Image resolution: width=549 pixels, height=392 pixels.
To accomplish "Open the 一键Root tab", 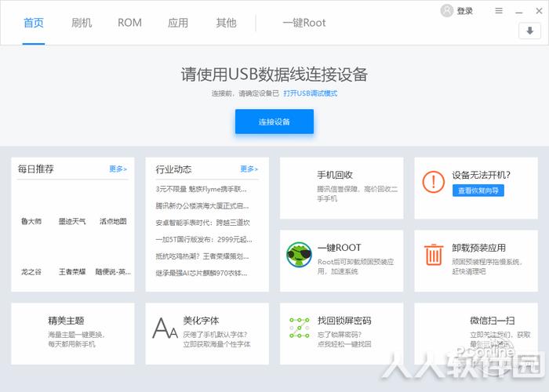I will coord(304,23).
